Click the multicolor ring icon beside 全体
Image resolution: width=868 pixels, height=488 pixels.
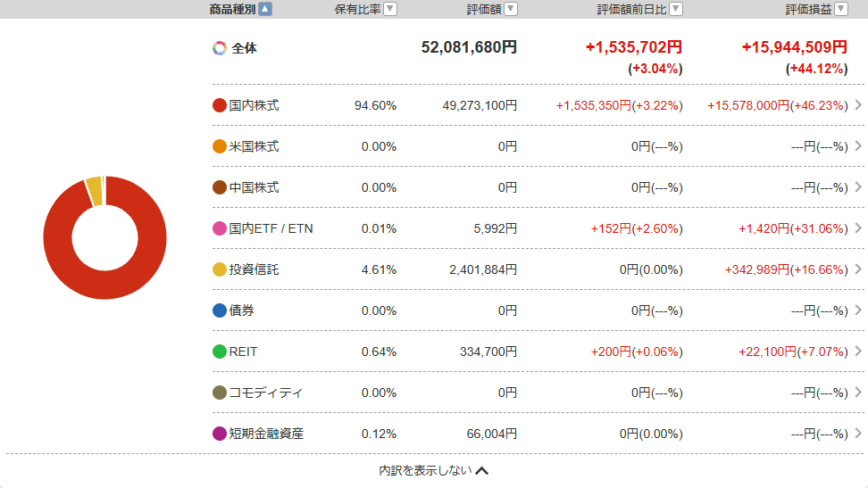220,48
